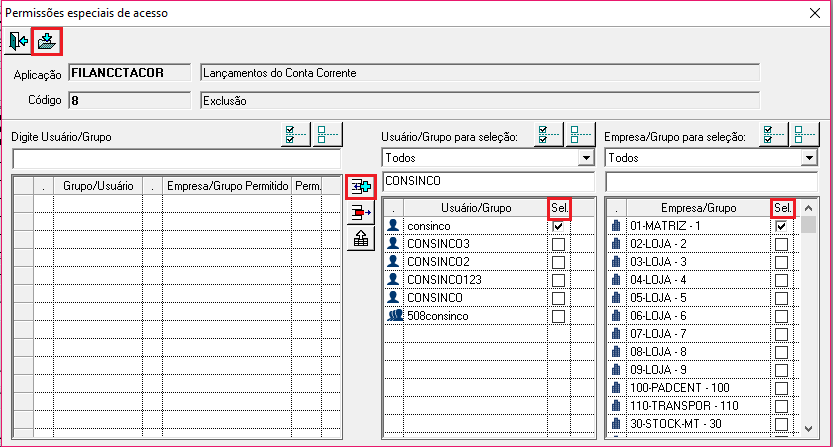Screen dimensions: 833x447
Task: Click the user icon beside CONSINCO123
Action: coord(393,280)
